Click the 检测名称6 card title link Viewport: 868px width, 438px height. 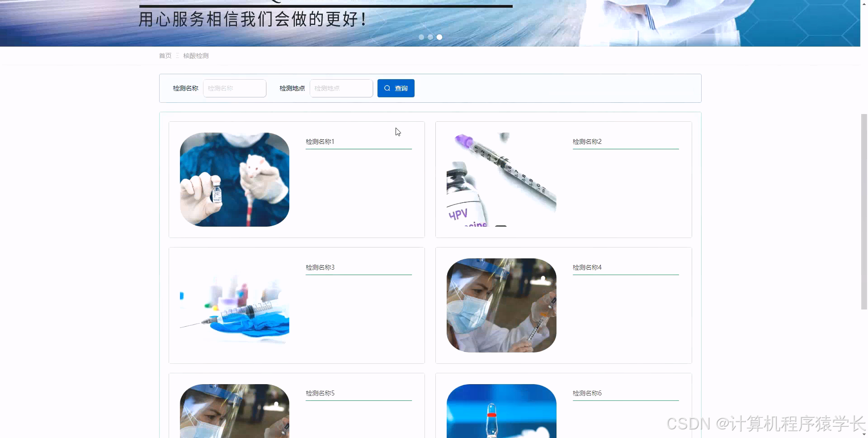tap(587, 393)
